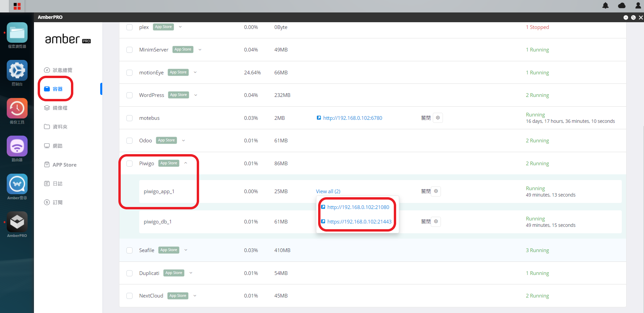Screen dimensions: 644x313
Task: Open the Amber search dock app
Action: (x=17, y=184)
